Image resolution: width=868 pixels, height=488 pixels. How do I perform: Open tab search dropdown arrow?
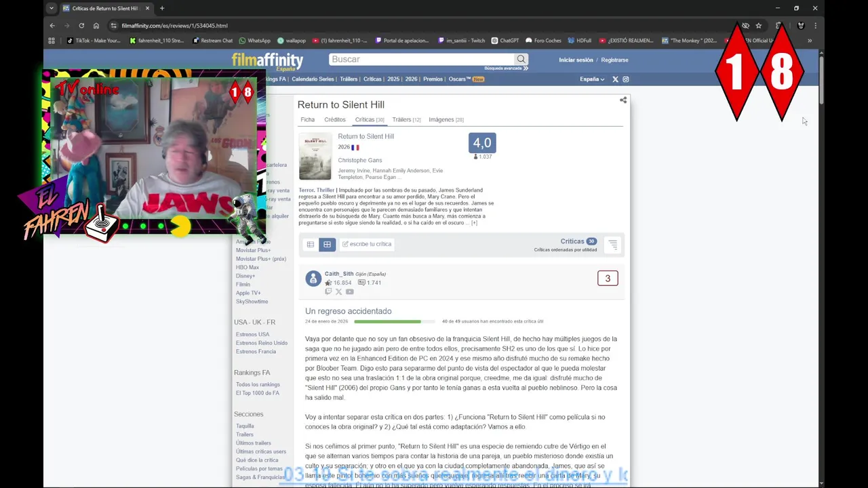(52, 8)
